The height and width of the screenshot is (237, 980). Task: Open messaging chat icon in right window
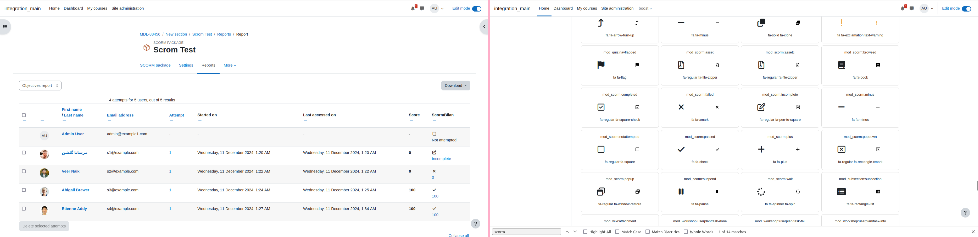click(912, 8)
